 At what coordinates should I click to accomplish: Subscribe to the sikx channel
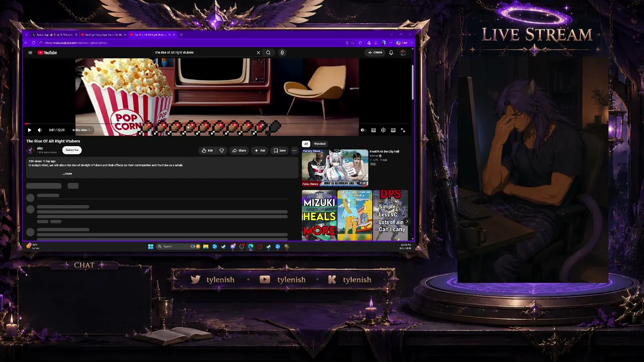(x=72, y=150)
